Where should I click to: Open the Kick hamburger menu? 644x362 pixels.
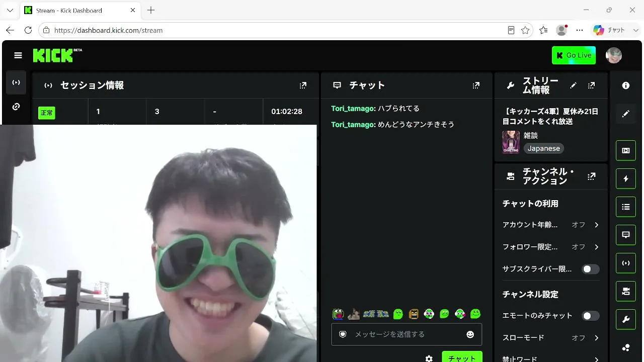click(18, 55)
